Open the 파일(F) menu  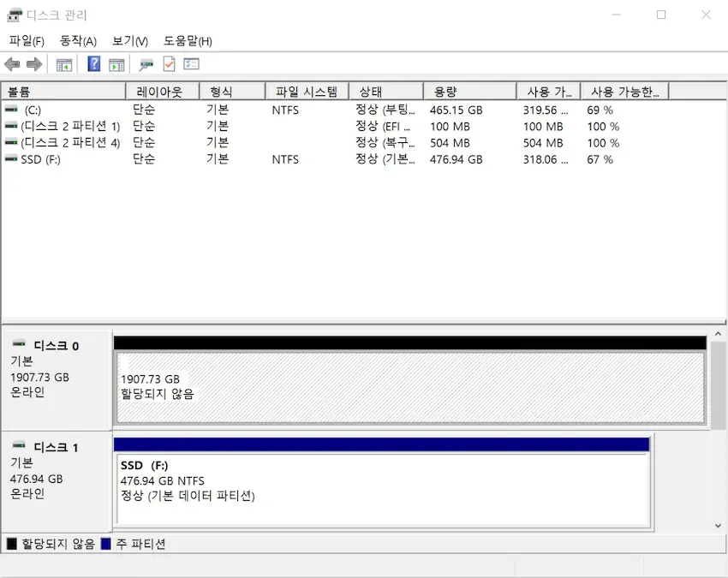click(x=27, y=41)
